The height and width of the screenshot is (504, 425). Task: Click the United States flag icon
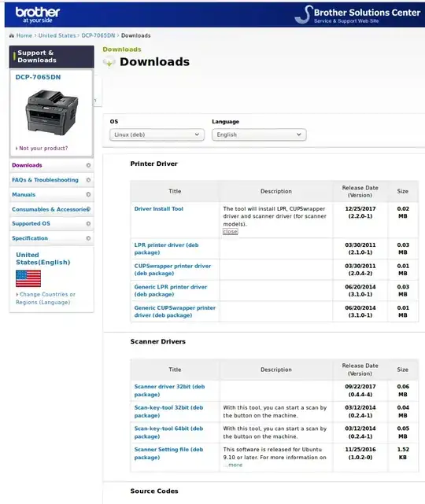pos(28,278)
